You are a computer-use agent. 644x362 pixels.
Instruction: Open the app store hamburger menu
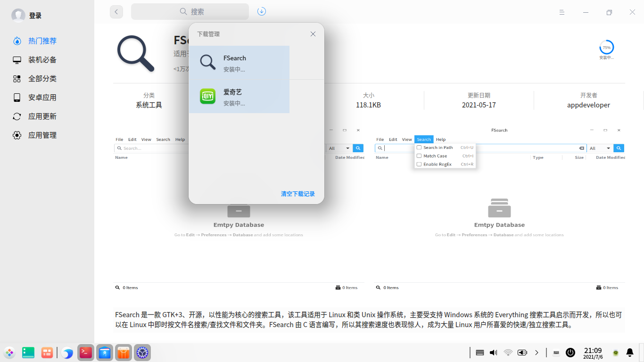tap(562, 12)
